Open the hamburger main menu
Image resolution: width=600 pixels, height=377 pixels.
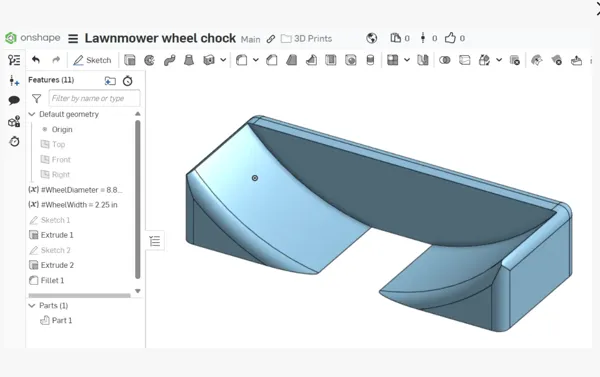[x=73, y=39]
